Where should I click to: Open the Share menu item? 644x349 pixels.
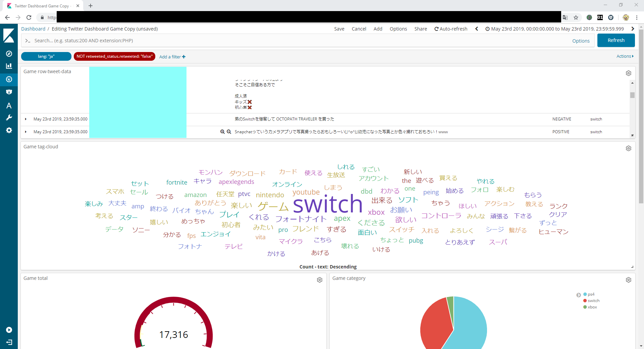[420, 29]
